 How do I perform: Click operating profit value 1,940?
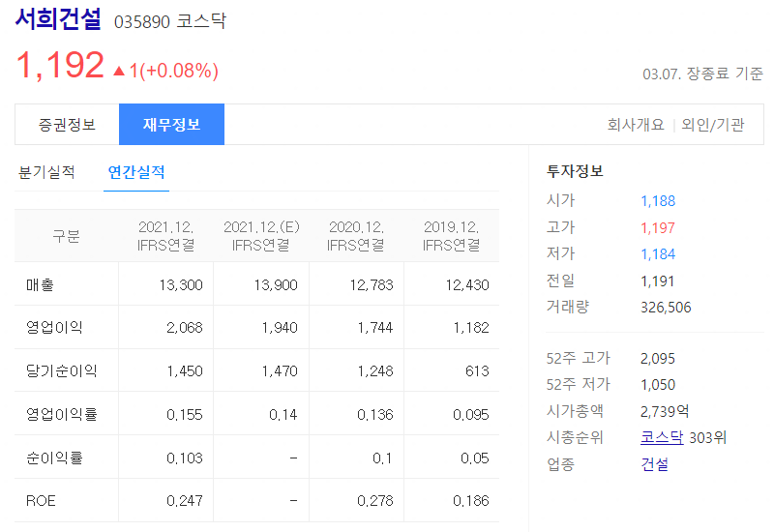280,328
